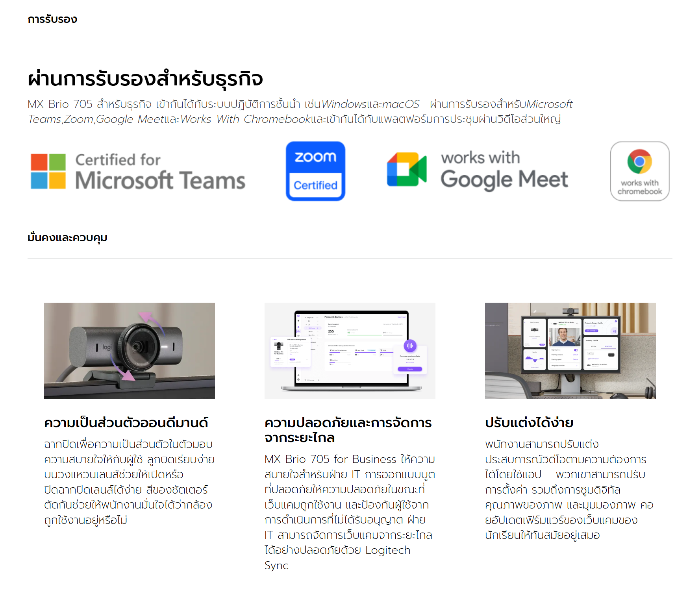Screen dimensions: 700x590
Task: Click the paragraph ending with 'Logitech Sync'
Action: click(350, 512)
